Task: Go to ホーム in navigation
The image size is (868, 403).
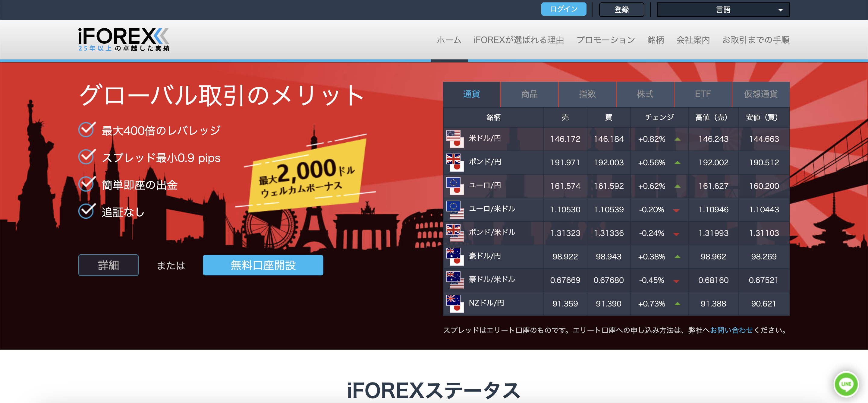Action: [x=449, y=40]
